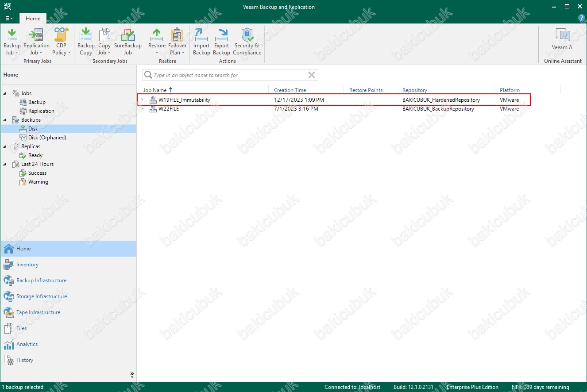Open the help question mark icon
Viewport: 587px width, 392px height.
tap(582, 18)
